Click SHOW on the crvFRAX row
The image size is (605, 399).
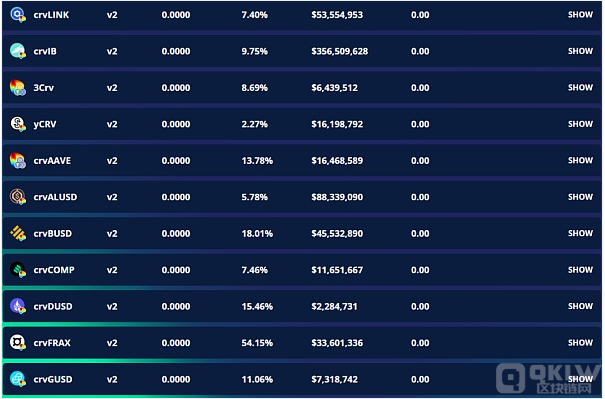(x=580, y=342)
